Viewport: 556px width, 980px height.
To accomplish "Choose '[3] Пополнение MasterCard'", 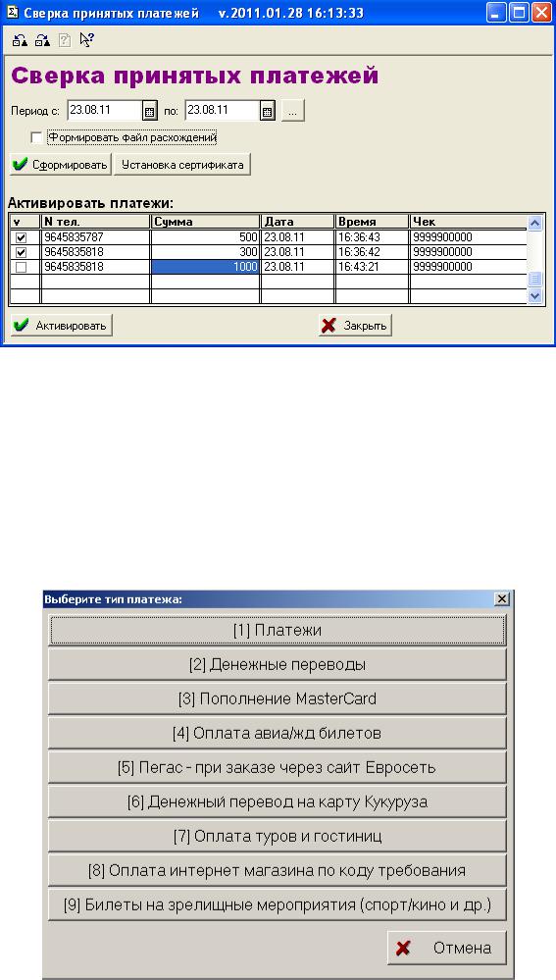I will (x=278, y=698).
